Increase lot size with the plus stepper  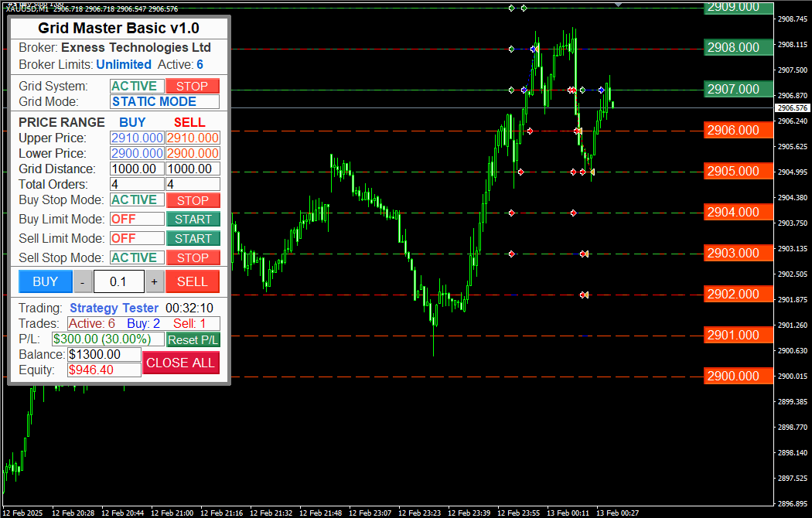(x=154, y=281)
